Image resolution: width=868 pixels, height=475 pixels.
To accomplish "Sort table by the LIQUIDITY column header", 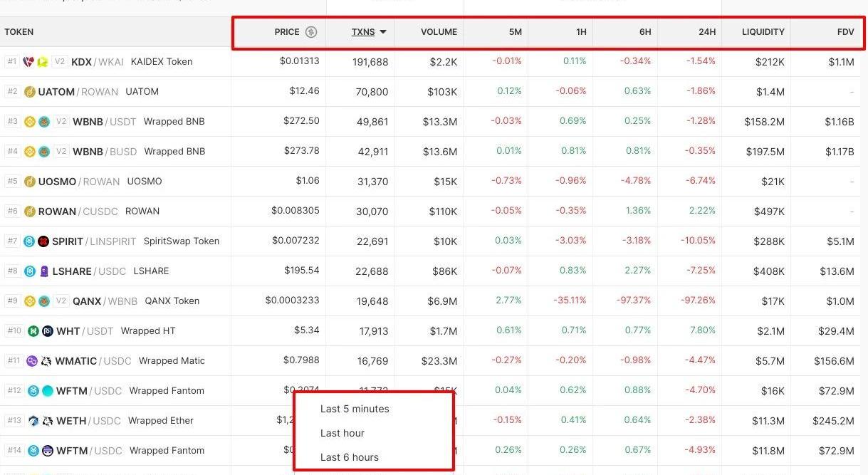I will [x=763, y=32].
